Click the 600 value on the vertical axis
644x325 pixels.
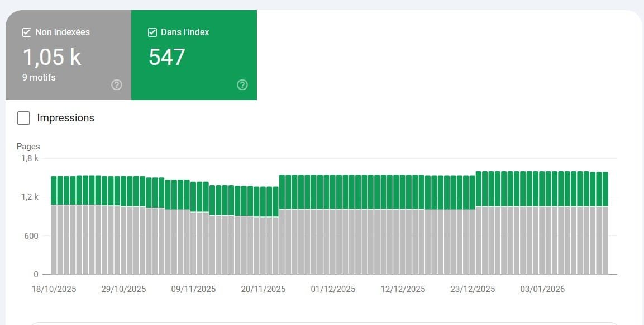[x=31, y=236]
